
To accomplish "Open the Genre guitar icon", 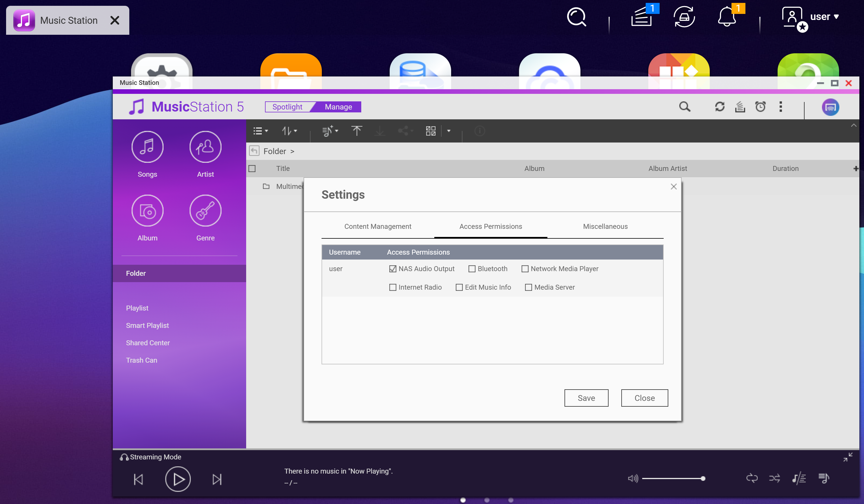I will tap(205, 211).
